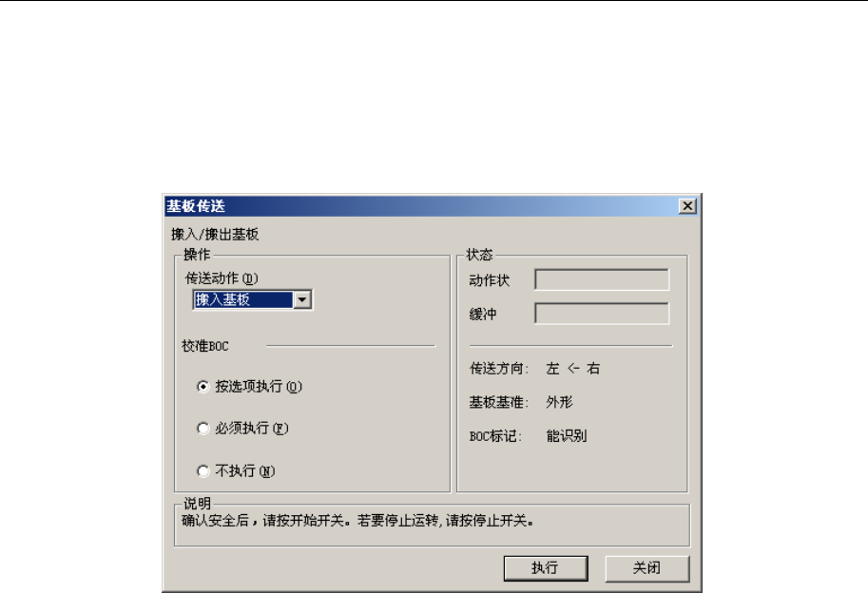
Task: Select the 按选项执行 (O) radio button
Action: (x=203, y=386)
